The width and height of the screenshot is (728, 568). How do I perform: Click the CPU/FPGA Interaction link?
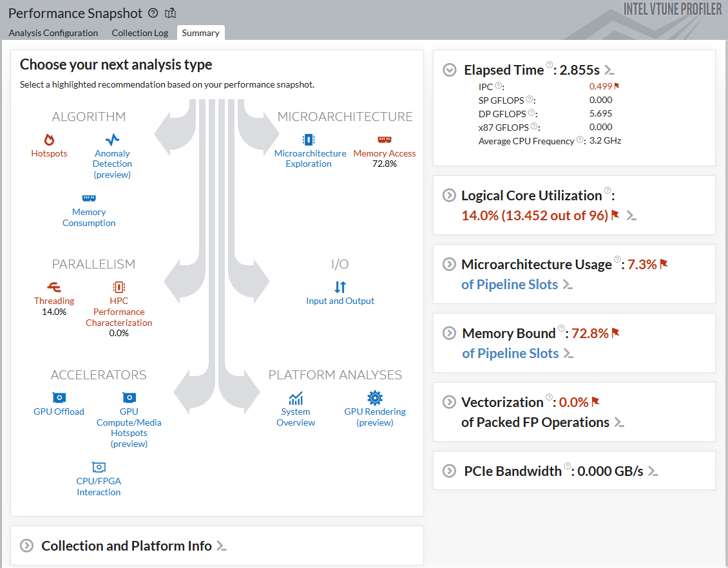tap(99, 486)
